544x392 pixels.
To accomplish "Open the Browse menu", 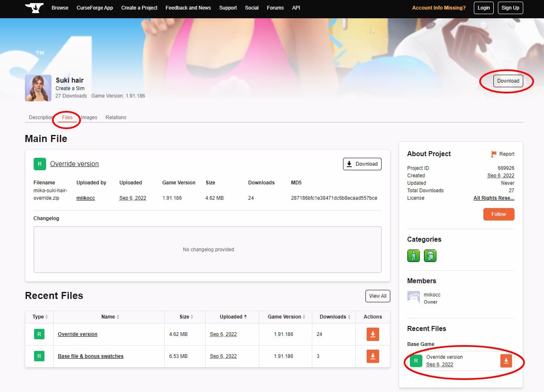I will [x=60, y=8].
